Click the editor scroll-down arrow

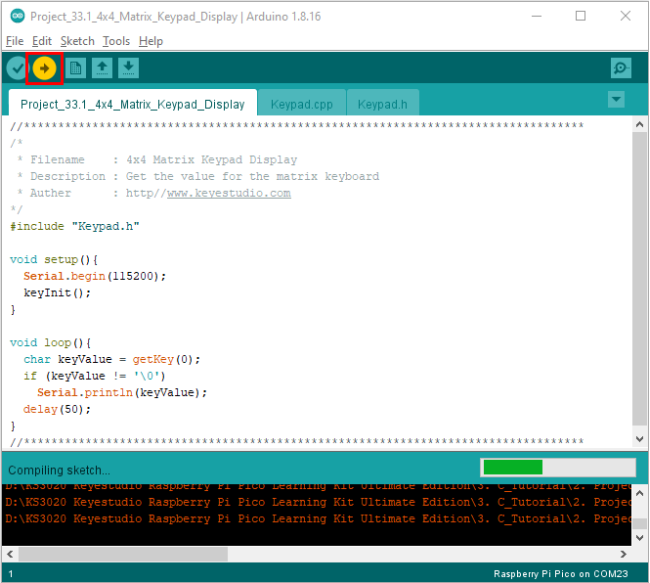pyautogui.click(x=639, y=439)
